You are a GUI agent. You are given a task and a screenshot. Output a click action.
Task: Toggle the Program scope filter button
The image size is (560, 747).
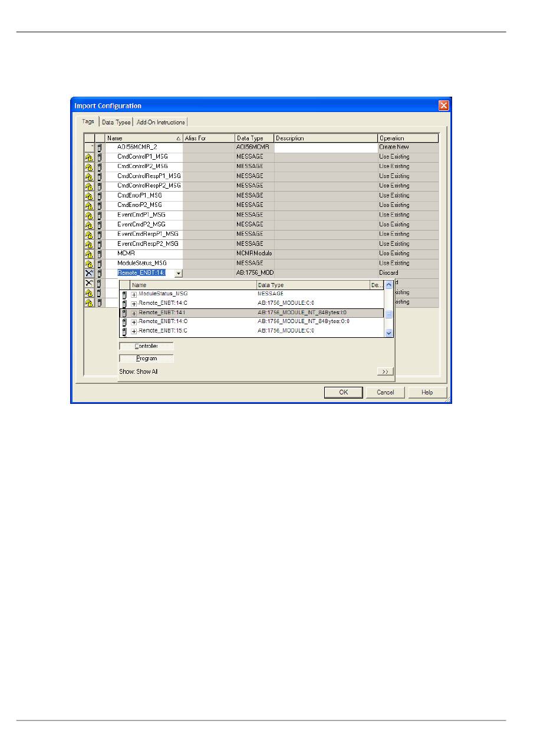coord(146,358)
